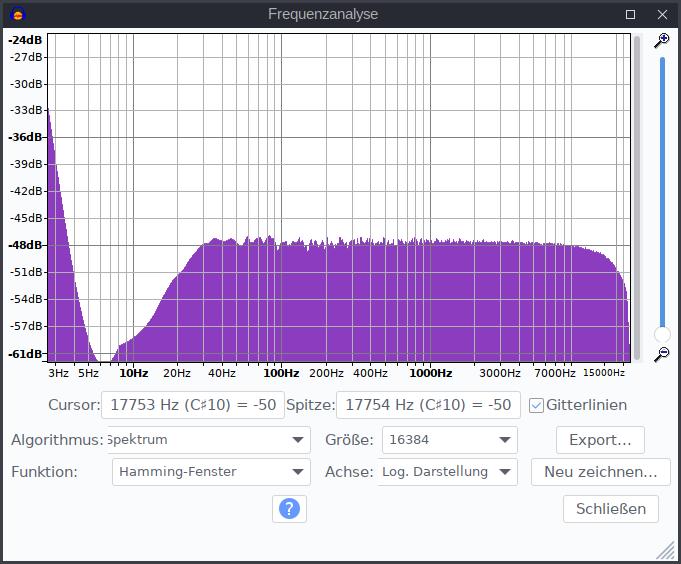Click the gray vertical scrollbar beside graph
The image size is (681, 564).
[x=637, y=198]
